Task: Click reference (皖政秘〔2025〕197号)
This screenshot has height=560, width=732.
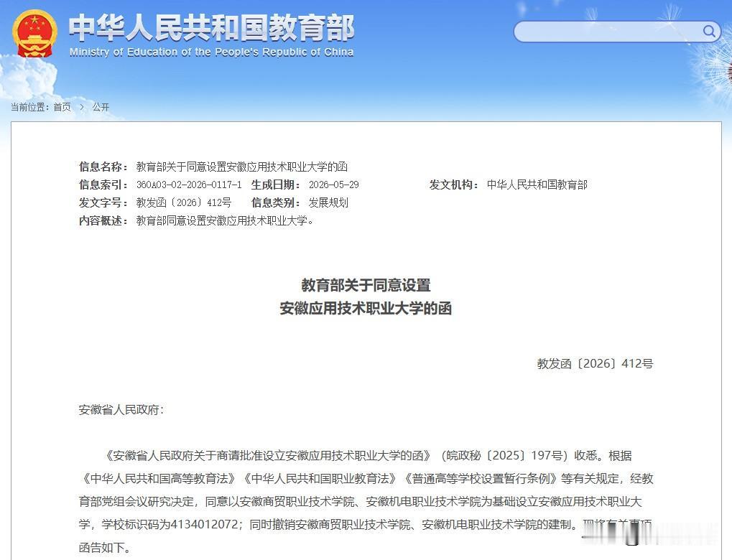Action: point(505,455)
